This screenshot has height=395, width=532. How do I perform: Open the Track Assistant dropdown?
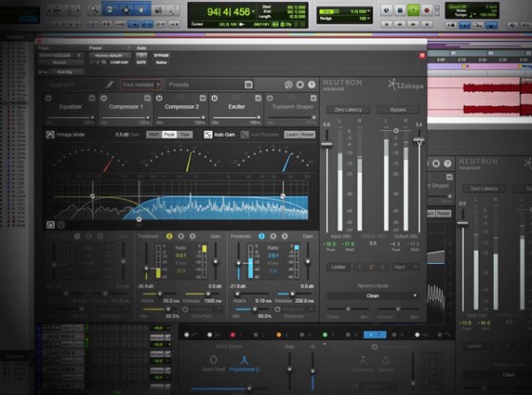tap(141, 85)
